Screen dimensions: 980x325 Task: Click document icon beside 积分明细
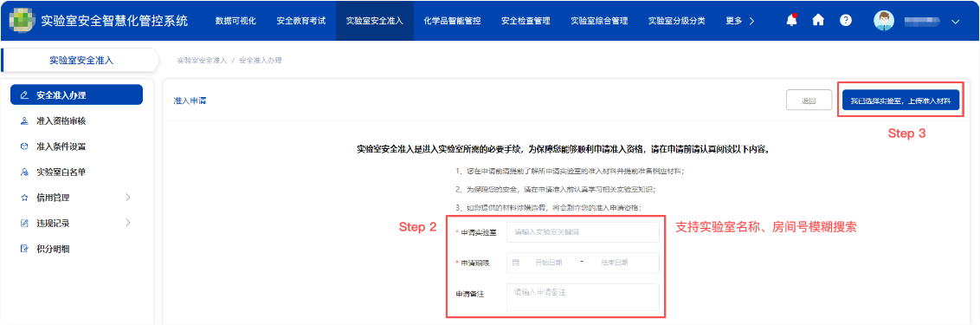(24, 249)
